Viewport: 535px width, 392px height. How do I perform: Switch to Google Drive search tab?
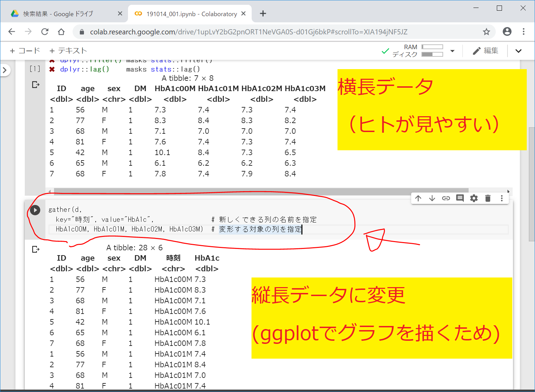point(58,14)
